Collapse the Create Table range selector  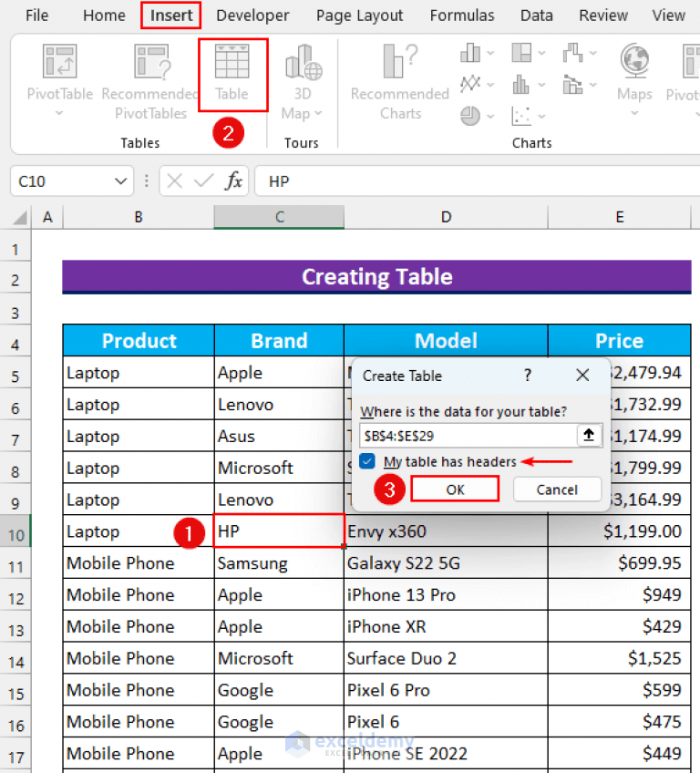pos(589,436)
